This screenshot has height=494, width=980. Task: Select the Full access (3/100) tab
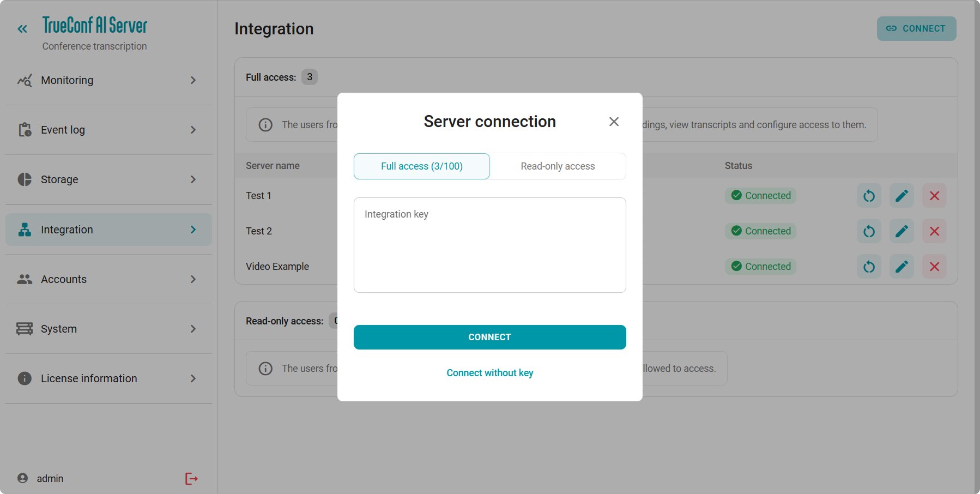421,166
